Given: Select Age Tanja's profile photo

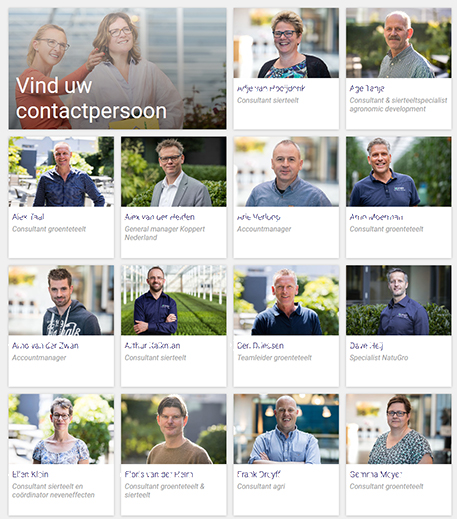Looking at the screenshot, I should [399, 43].
